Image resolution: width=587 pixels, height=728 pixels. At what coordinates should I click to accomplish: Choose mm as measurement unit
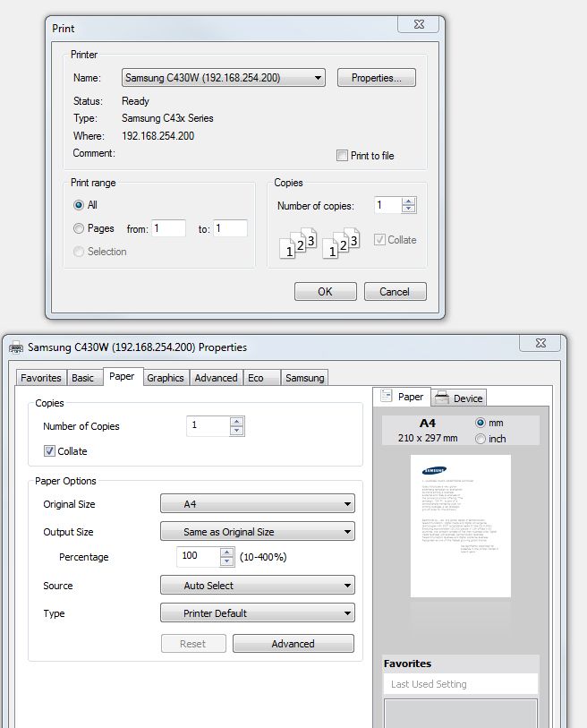pyautogui.click(x=481, y=423)
